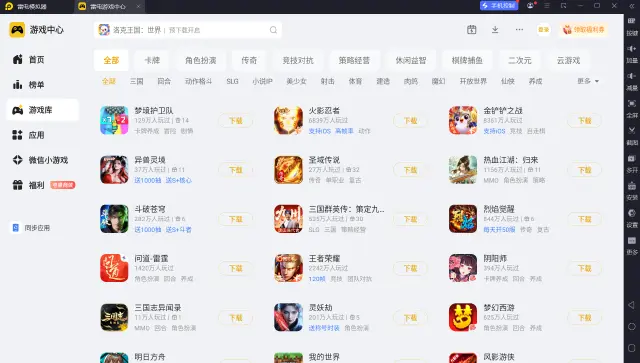Close the 雷电游戏中心 tab
The width and height of the screenshot is (640, 363).
[x=138, y=6]
